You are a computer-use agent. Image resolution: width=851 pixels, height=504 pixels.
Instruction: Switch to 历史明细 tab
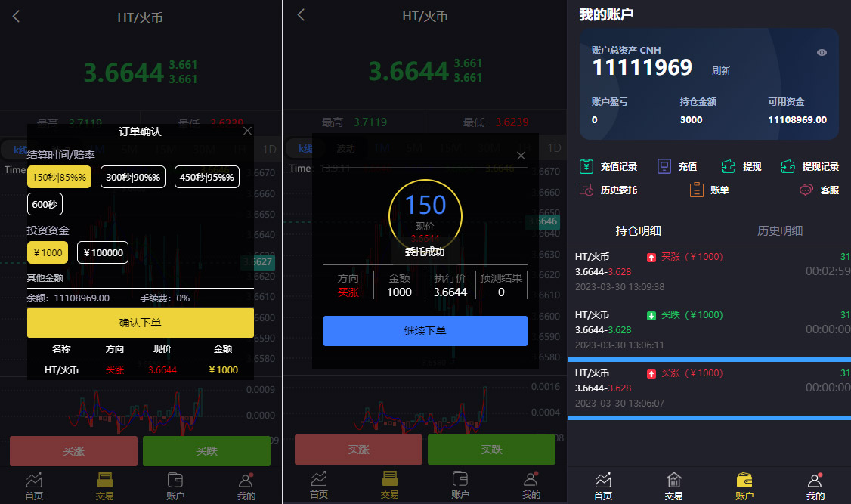[x=780, y=230]
